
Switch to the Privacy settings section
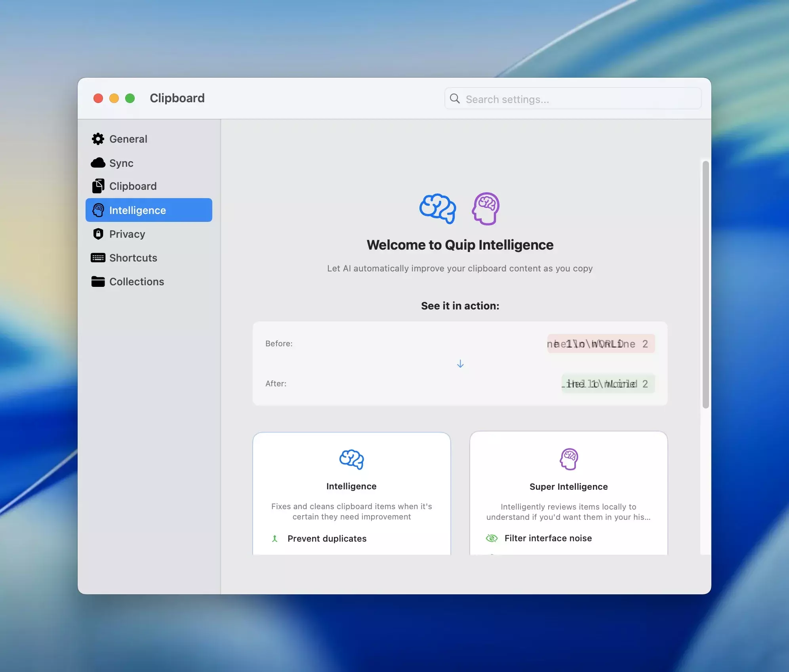pyautogui.click(x=127, y=234)
